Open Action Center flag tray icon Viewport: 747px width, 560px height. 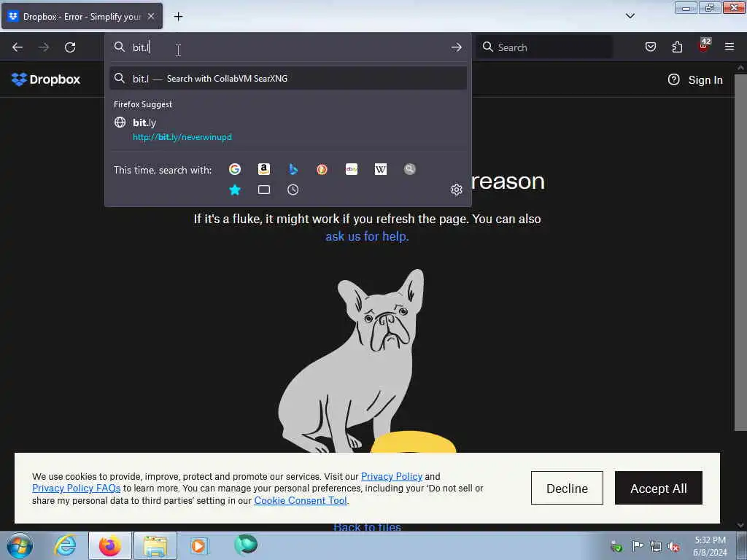[638, 545]
